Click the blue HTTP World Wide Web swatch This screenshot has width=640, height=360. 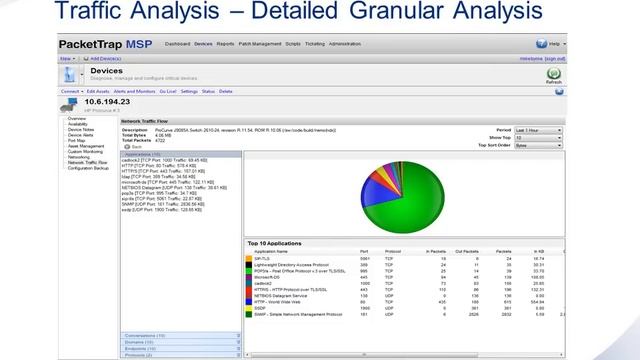(x=249, y=302)
